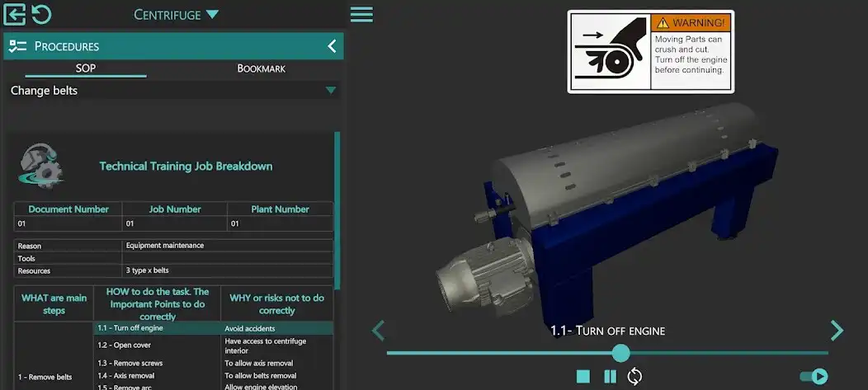868x390 pixels.
Task: Click the animation progress slider handle
Action: [x=620, y=353]
